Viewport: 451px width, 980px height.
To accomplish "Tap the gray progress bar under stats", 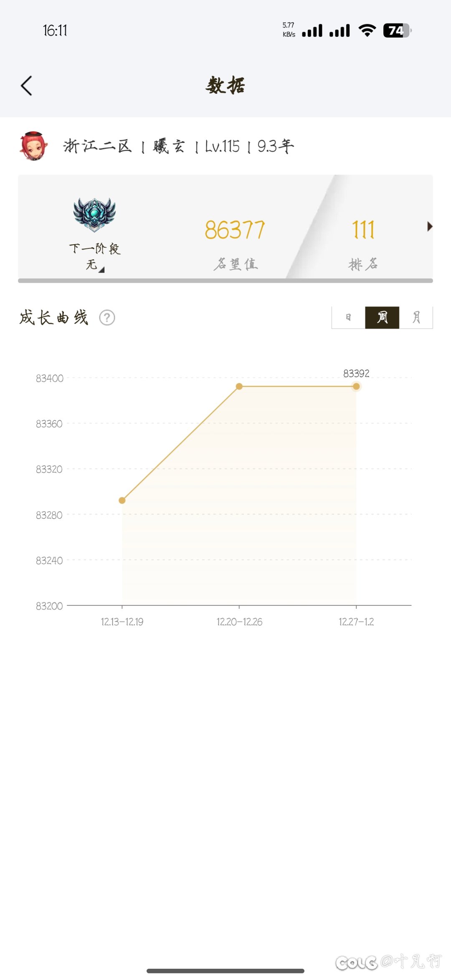I will tap(225, 281).
